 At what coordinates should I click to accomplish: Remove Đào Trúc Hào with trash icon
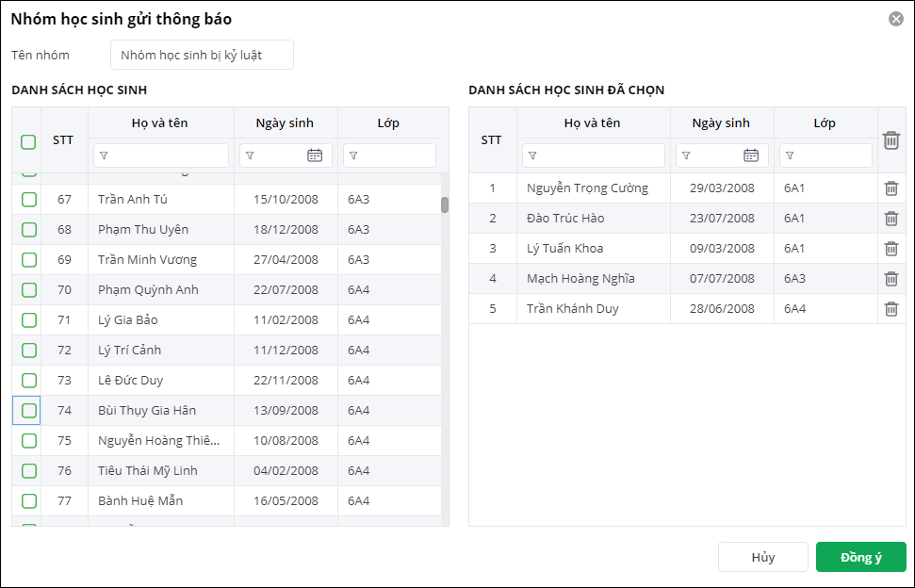[x=890, y=219]
